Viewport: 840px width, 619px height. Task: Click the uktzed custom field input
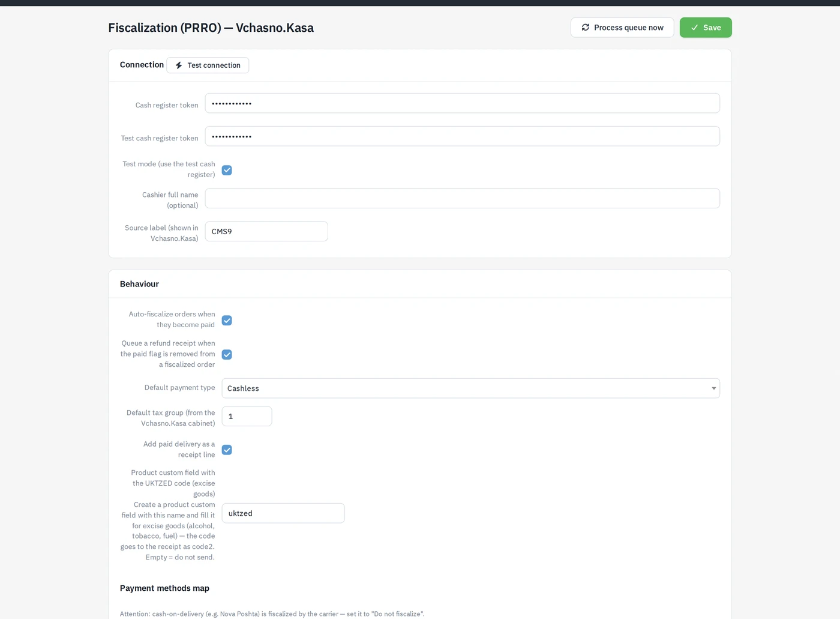click(x=283, y=513)
